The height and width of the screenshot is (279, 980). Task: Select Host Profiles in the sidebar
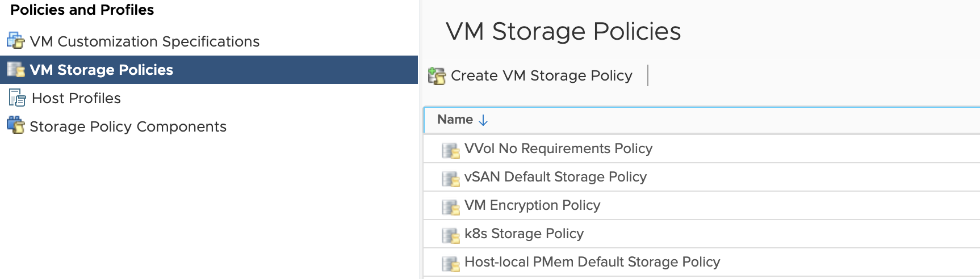76,98
